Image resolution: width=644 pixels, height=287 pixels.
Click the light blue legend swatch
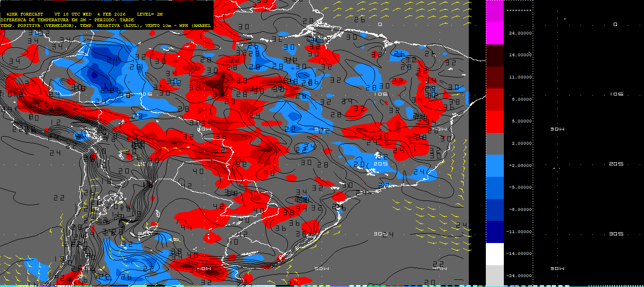495,165
